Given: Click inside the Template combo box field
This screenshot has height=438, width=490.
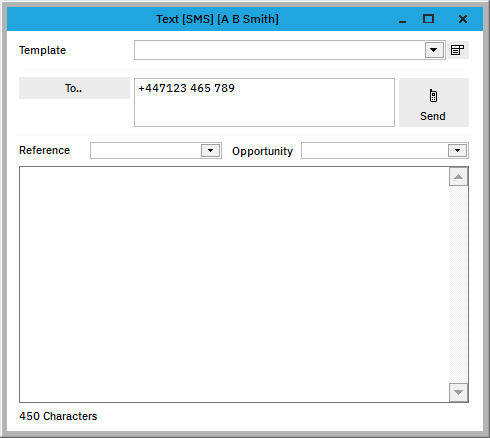Looking at the screenshot, I should coord(280,50).
